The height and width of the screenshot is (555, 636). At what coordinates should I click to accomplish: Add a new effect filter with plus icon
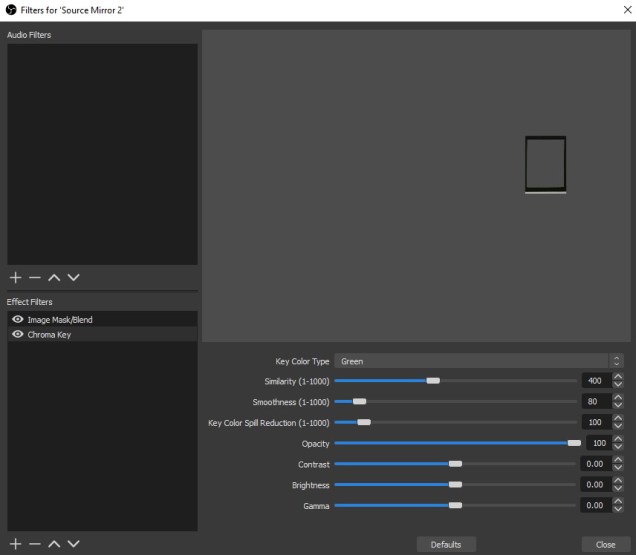click(x=16, y=544)
